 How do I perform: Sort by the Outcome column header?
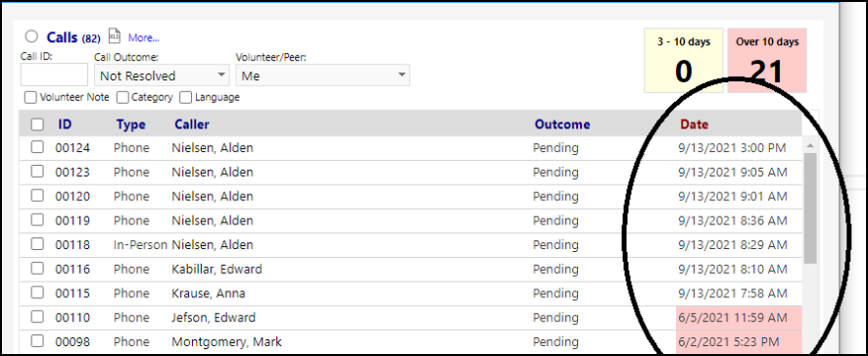(x=562, y=125)
